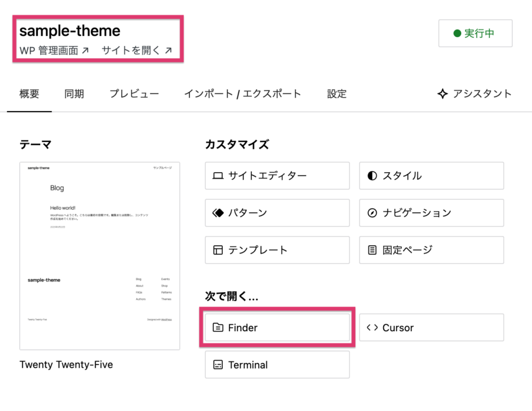
Task: Open the site in Finder
Action: click(x=277, y=328)
